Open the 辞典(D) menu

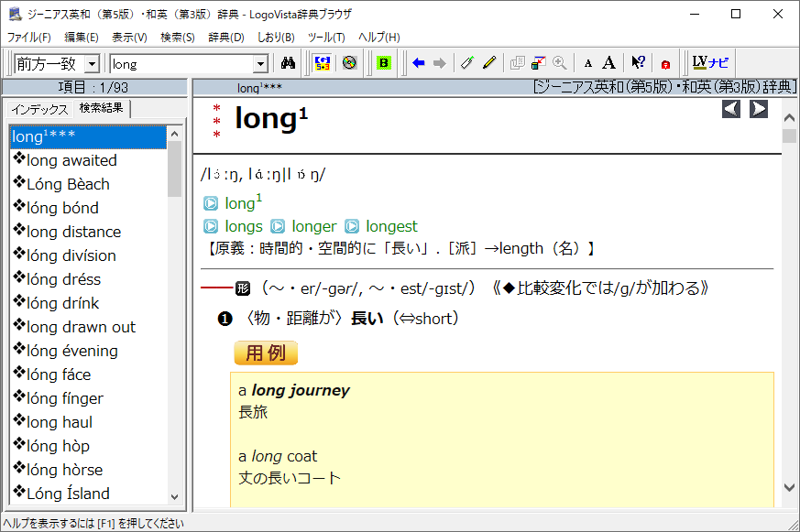tap(225, 38)
